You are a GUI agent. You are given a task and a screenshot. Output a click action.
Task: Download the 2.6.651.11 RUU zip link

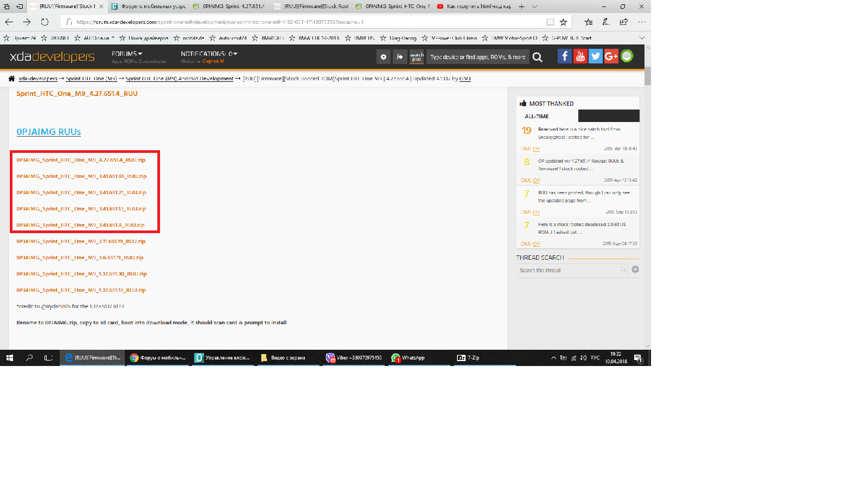pos(80,258)
